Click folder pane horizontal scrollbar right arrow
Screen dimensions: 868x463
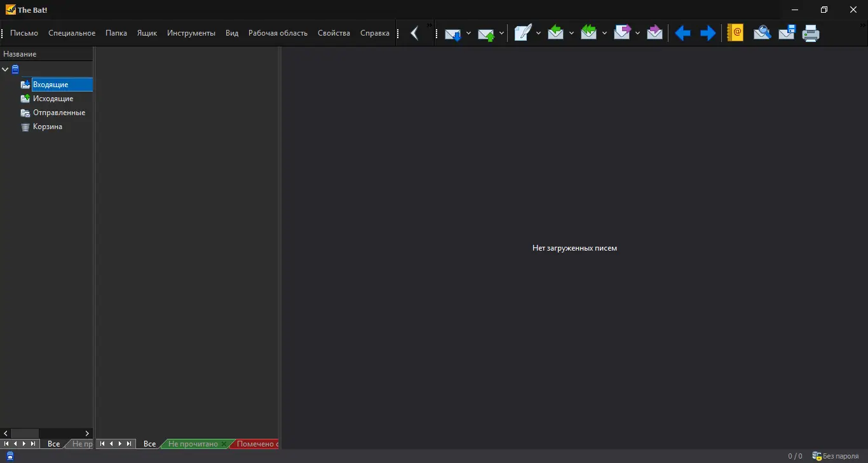(87, 433)
